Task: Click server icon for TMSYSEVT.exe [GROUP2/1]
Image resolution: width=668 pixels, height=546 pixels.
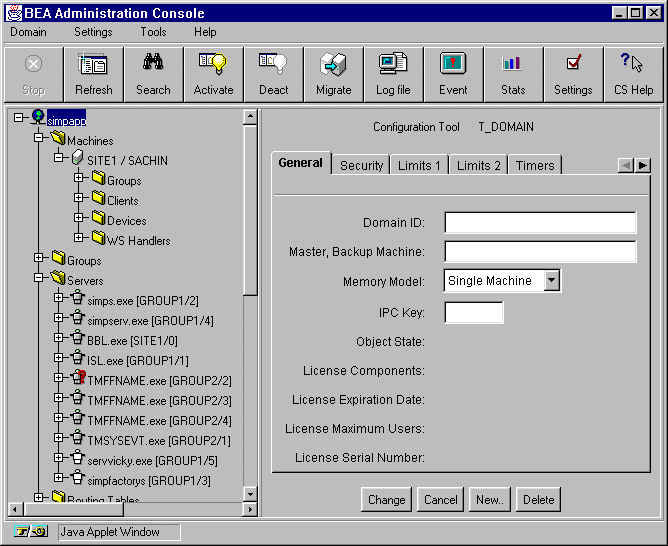Action: pos(78,437)
